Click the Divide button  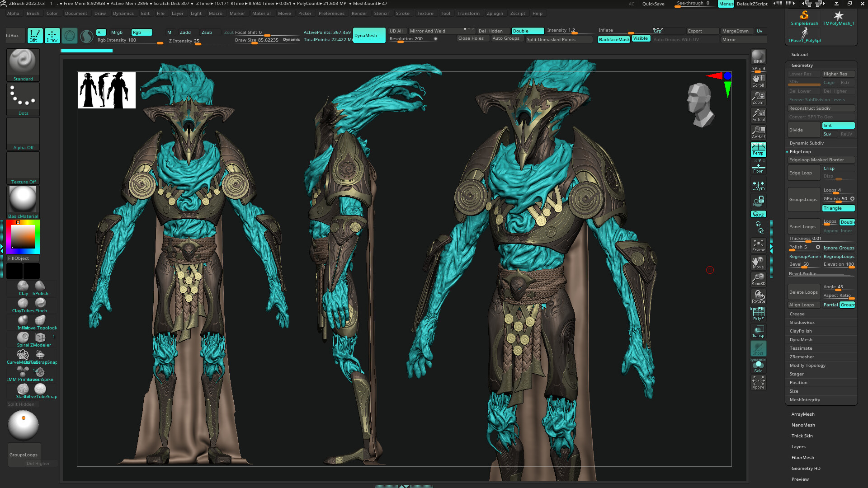pyautogui.click(x=803, y=130)
